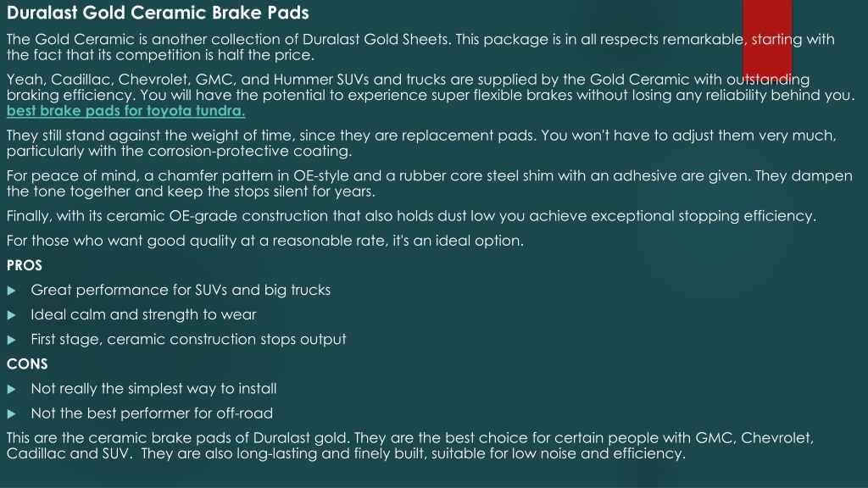Click the Ideal calm and strength to wear item
This screenshot has height=488, width=868.
click(x=143, y=315)
